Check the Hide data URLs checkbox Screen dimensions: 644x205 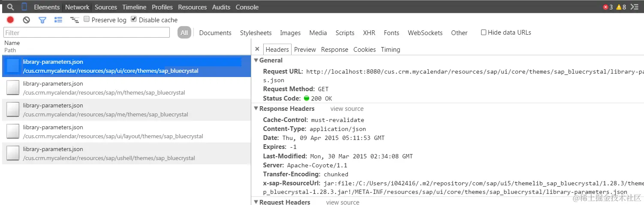(x=484, y=32)
